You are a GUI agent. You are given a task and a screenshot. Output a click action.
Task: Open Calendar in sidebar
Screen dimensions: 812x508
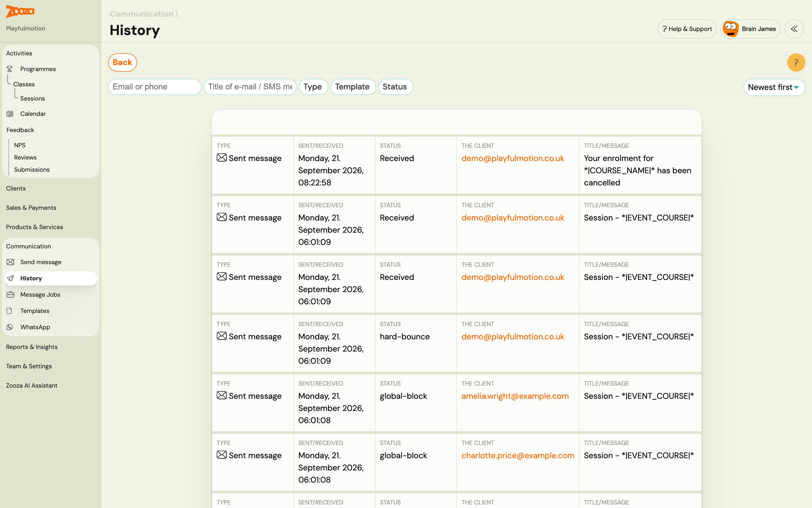point(33,114)
